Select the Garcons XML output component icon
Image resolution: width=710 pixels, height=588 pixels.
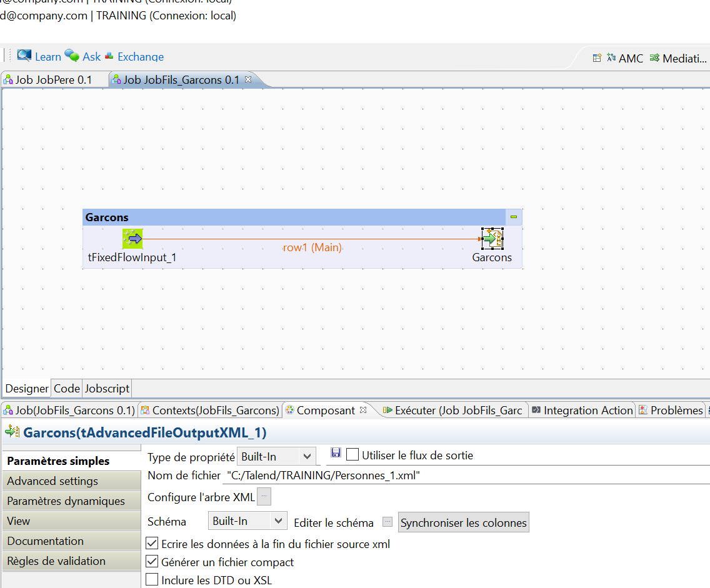pos(492,238)
